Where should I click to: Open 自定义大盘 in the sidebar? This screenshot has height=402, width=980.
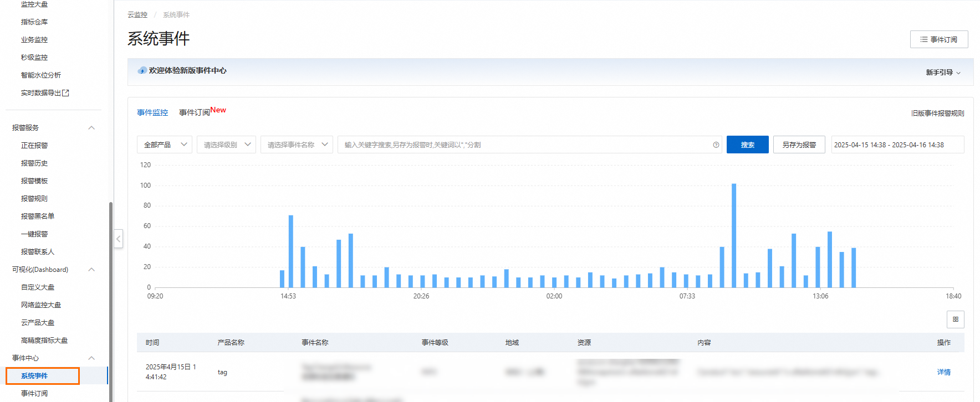coord(38,287)
